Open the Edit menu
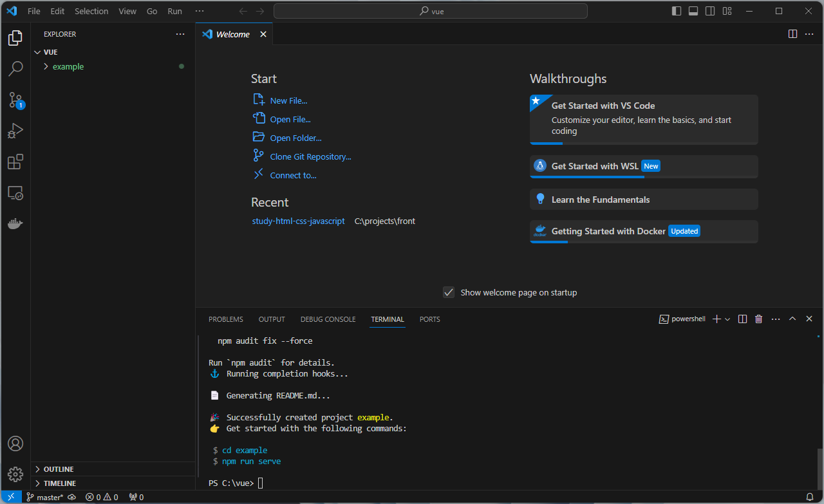 click(57, 11)
